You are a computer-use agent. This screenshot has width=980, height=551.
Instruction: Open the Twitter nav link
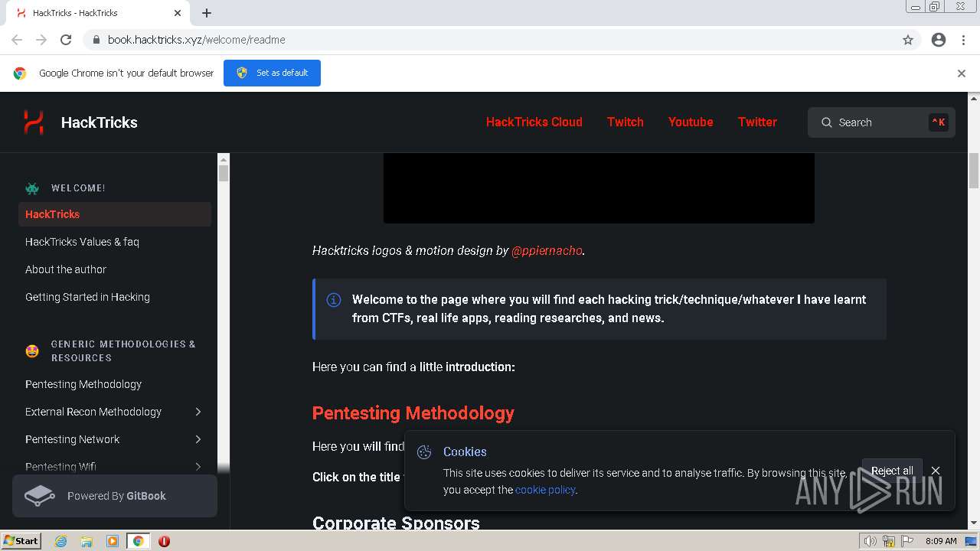pyautogui.click(x=757, y=122)
